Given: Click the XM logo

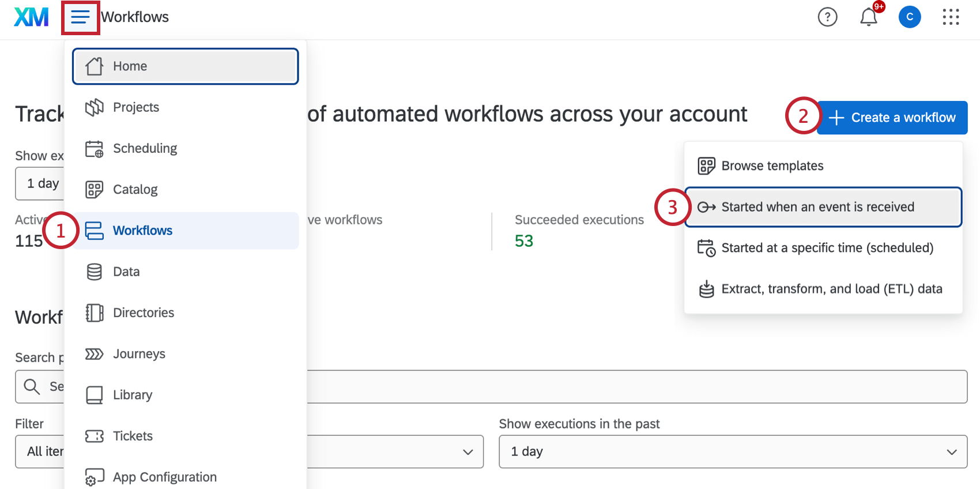Looking at the screenshot, I should coord(31,17).
